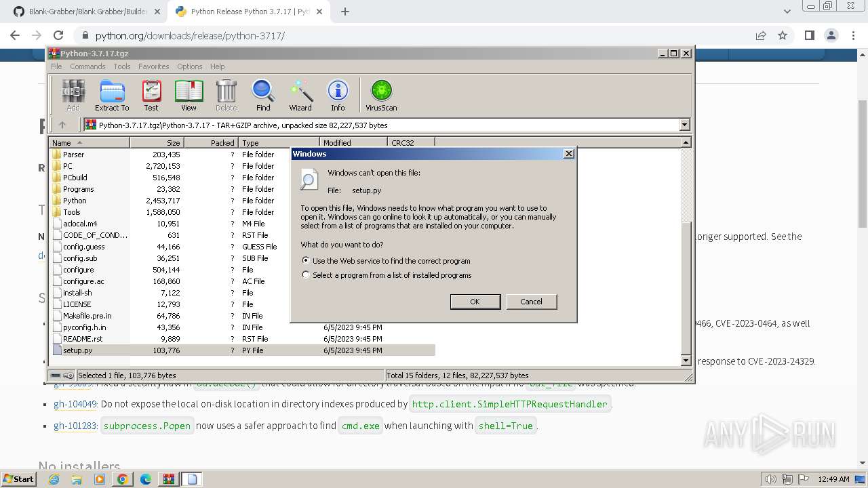Sort file list by CRC32 column
The height and width of the screenshot is (488, 868).
411,142
